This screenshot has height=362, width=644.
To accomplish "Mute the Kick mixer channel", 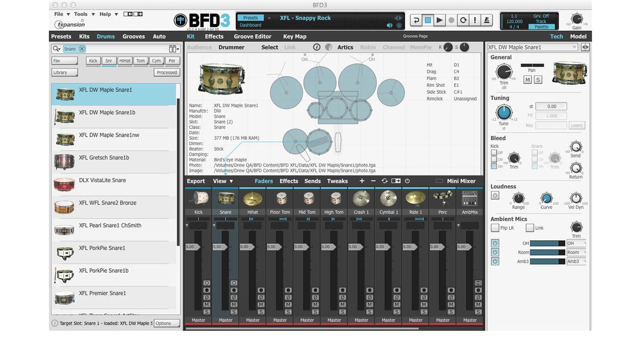I will pyautogui.click(x=206, y=305).
